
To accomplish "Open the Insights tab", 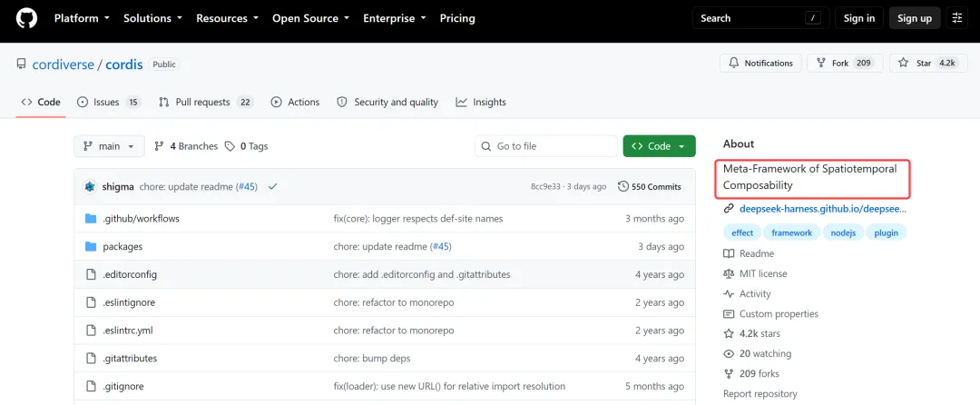I will click(x=481, y=102).
